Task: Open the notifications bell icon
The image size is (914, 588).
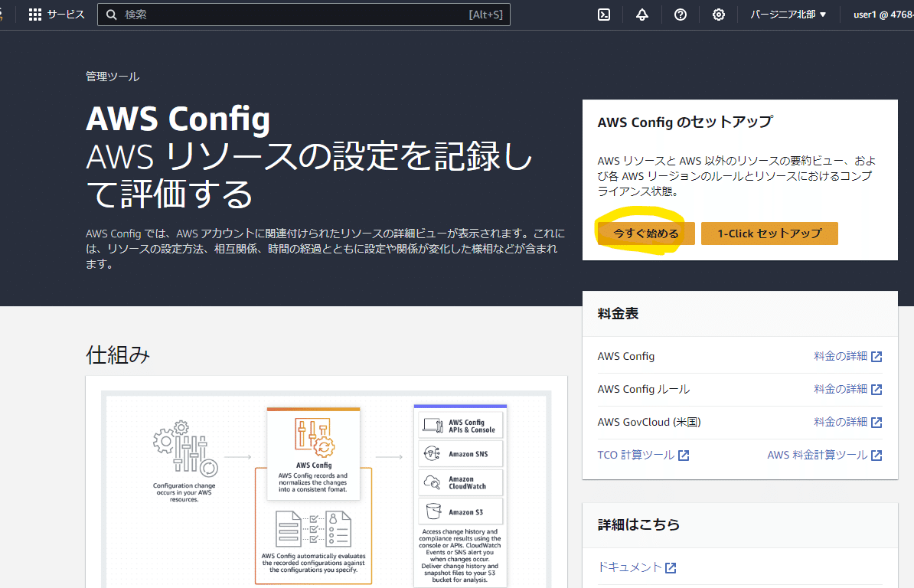Action: [641, 15]
